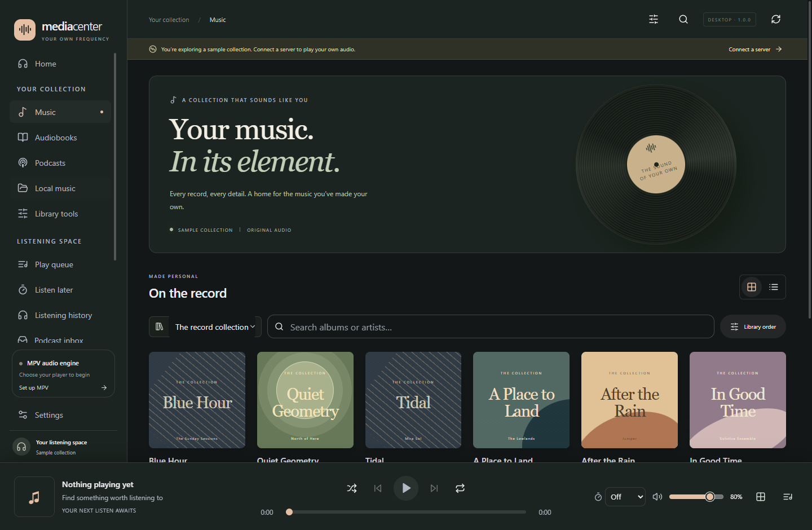Open the queue icon in player bar
Image resolution: width=812 pixels, height=530 pixels.
(x=788, y=497)
